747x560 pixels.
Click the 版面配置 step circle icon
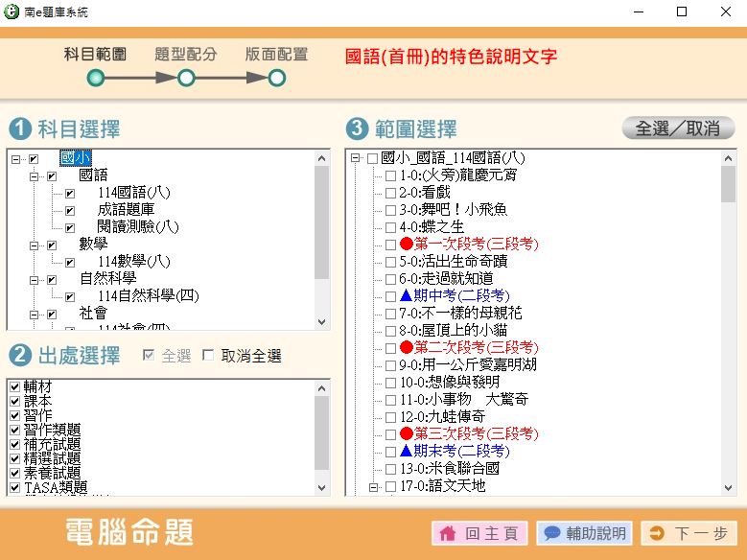(x=276, y=78)
